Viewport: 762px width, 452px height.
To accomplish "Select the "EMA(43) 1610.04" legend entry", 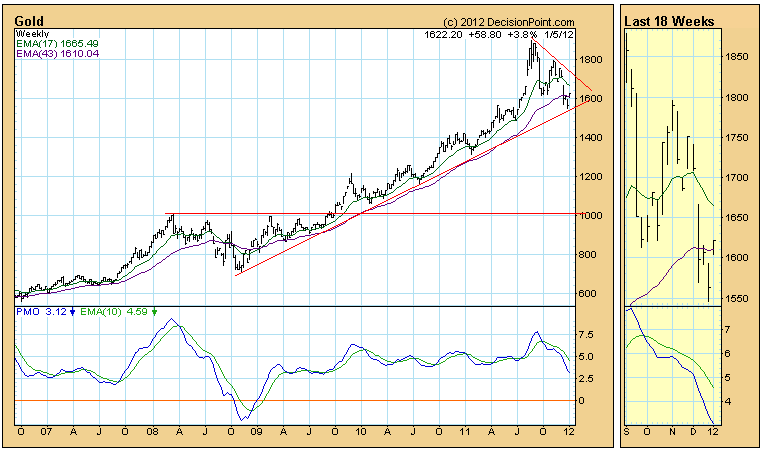I will pos(57,53).
